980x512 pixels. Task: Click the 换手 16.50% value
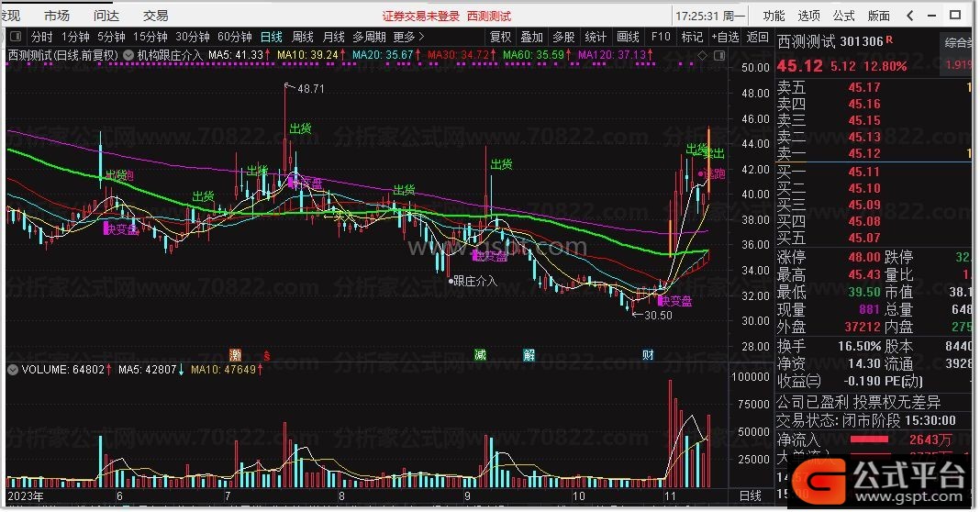[x=860, y=346]
